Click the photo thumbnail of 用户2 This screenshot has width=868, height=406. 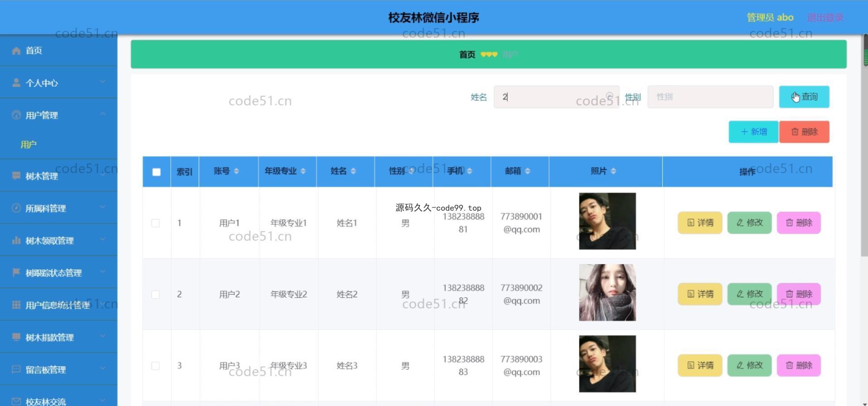coord(607,293)
